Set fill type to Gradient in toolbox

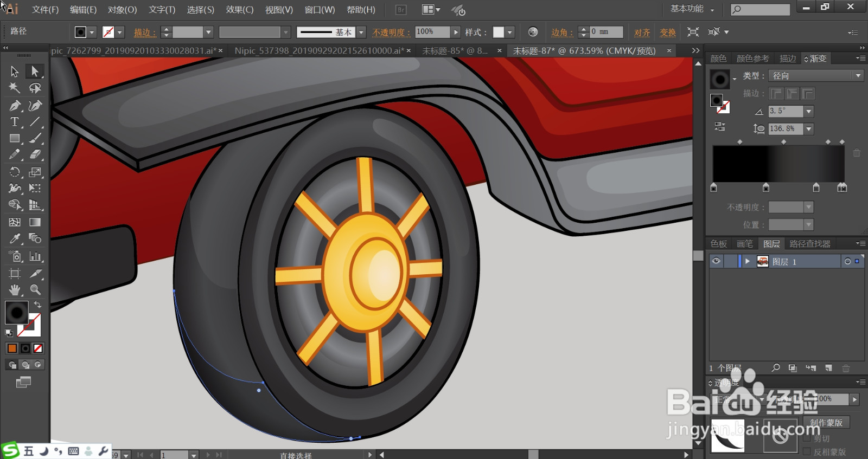tap(25, 348)
